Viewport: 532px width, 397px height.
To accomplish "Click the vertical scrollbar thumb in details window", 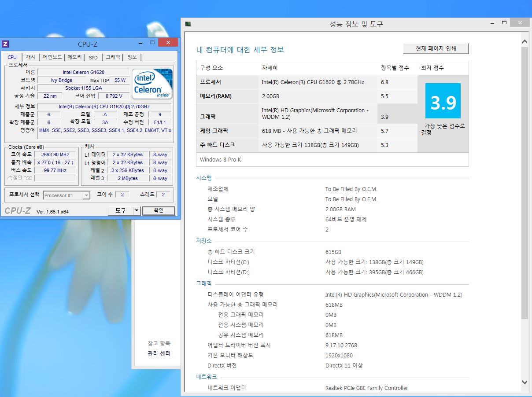I will 525,183.
